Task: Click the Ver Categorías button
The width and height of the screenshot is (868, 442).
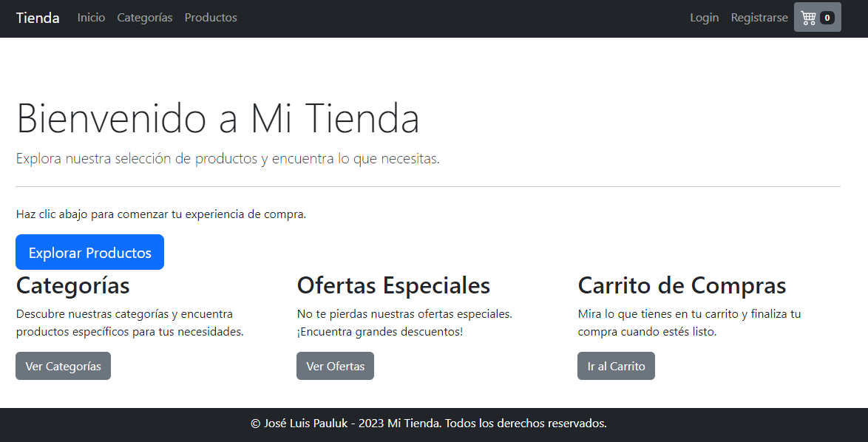Action: tap(63, 366)
